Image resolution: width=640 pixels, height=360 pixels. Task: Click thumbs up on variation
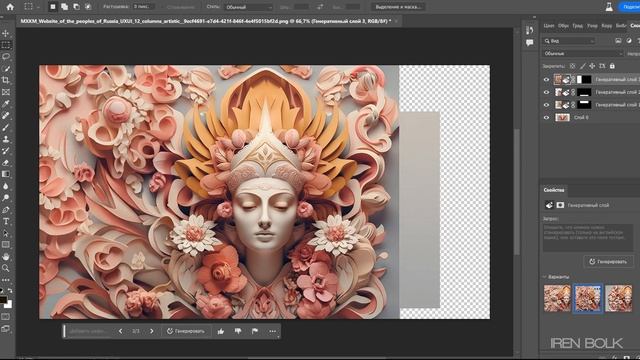(221, 331)
